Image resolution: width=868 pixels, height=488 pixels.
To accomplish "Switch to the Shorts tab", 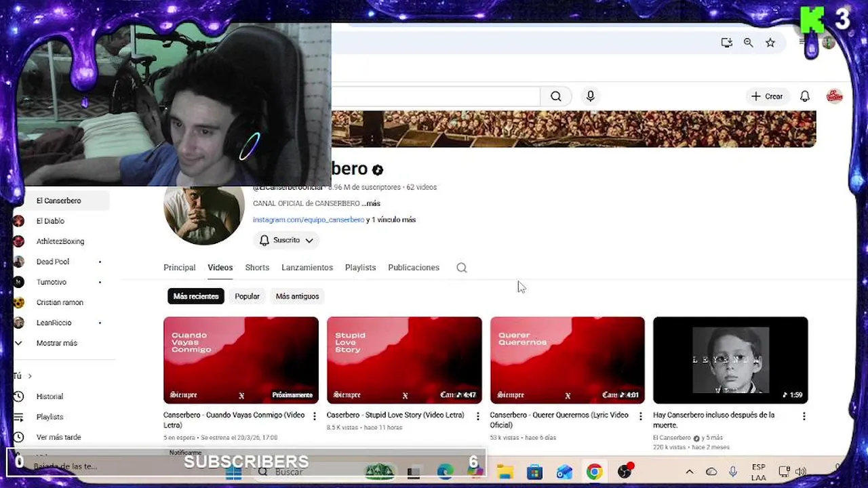I will (x=257, y=268).
